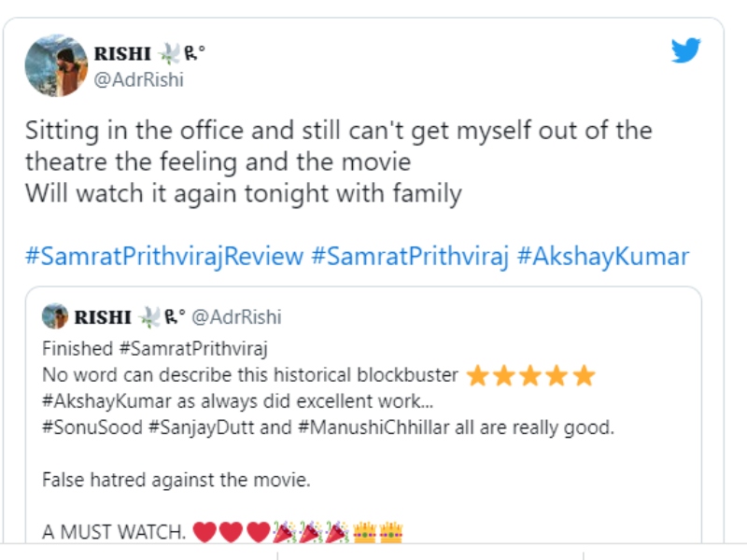Screen dimensions: 747x560
Task: Click #AkshayKumar in the quoted tweet
Action: [103, 402]
